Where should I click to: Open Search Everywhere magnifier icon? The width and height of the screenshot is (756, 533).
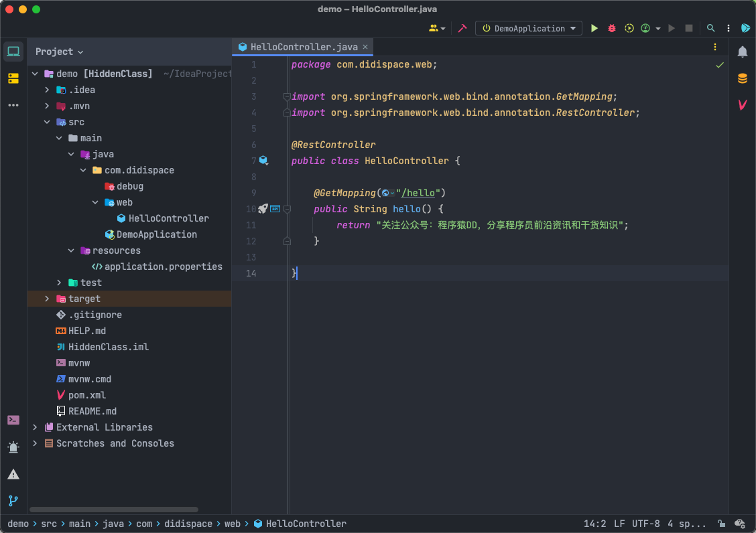click(x=711, y=28)
